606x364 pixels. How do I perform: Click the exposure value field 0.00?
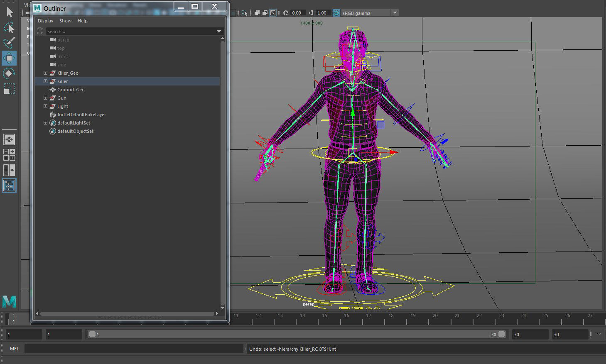pyautogui.click(x=298, y=13)
